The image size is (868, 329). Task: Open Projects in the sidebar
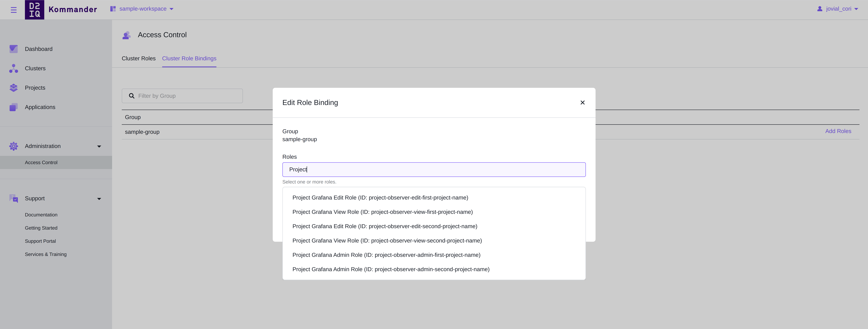(x=35, y=88)
